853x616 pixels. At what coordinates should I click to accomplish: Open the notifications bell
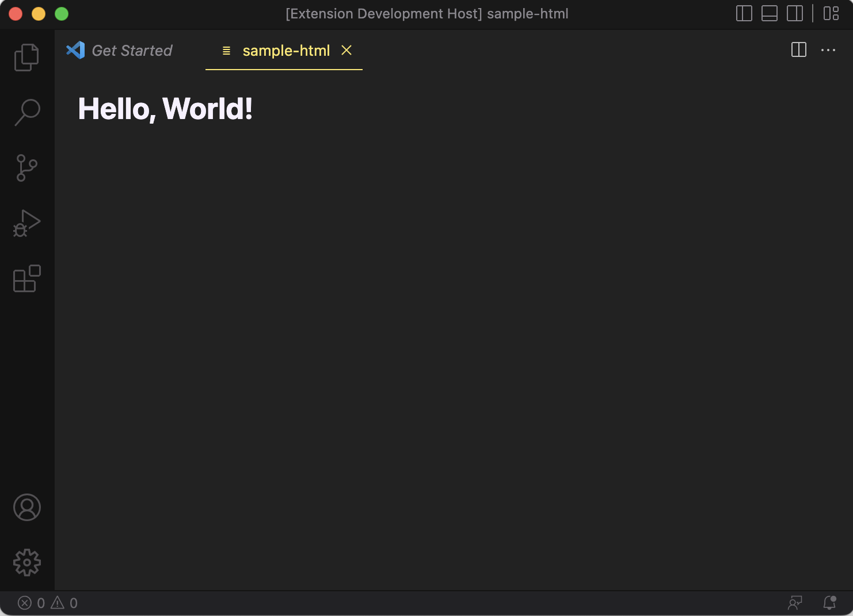coord(829,603)
